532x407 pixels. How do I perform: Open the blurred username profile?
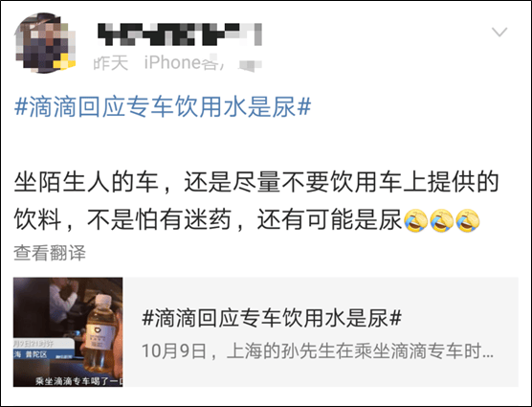point(180,34)
